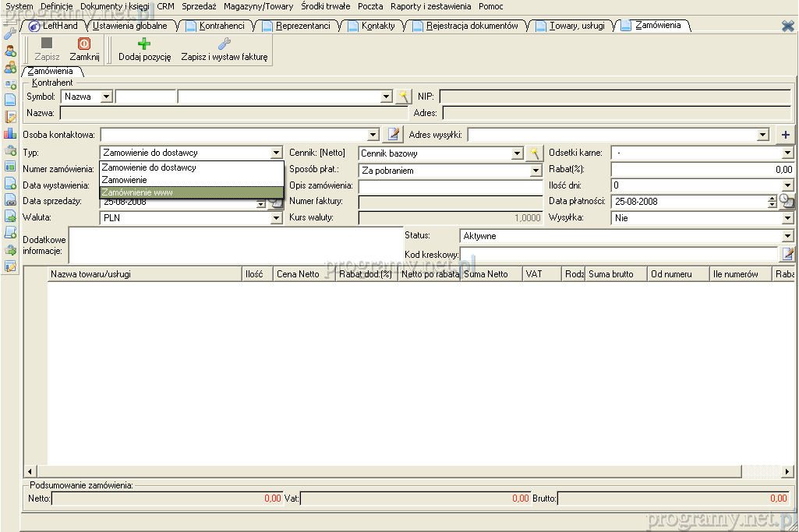Click the wand icon beside Cennik bazowy
Screen dimensions: 799x532
point(534,153)
